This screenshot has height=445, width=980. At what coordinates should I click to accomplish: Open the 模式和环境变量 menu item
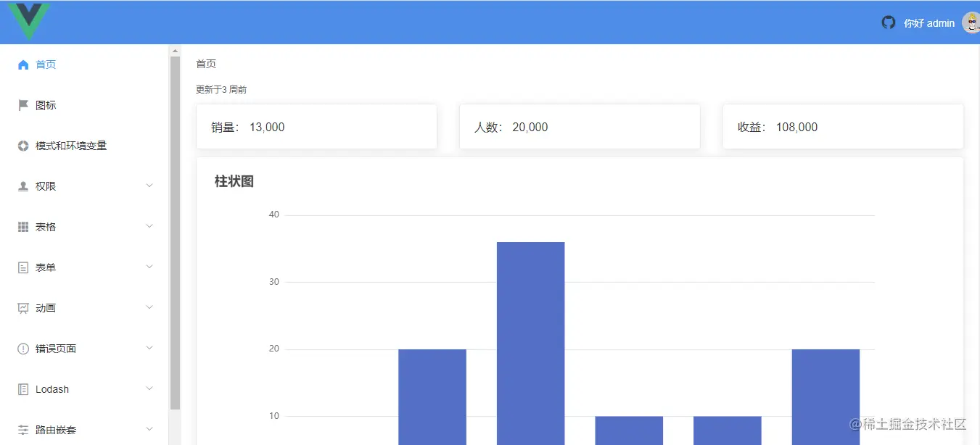pyautogui.click(x=84, y=146)
